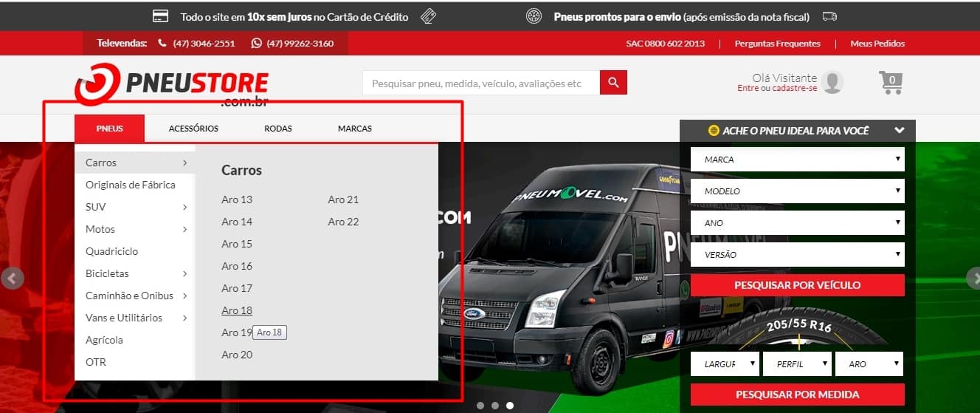Click the tire icon beside Pneus prontos
980x413 pixels.
coord(534,16)
